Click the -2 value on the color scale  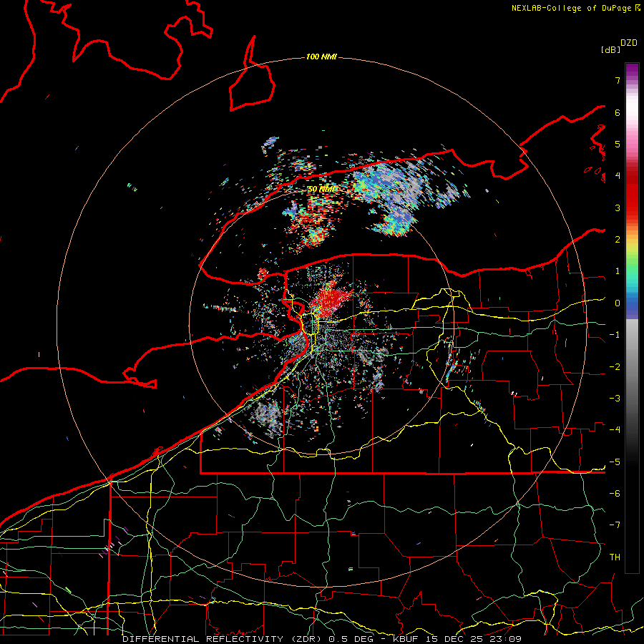pos(615,366)
